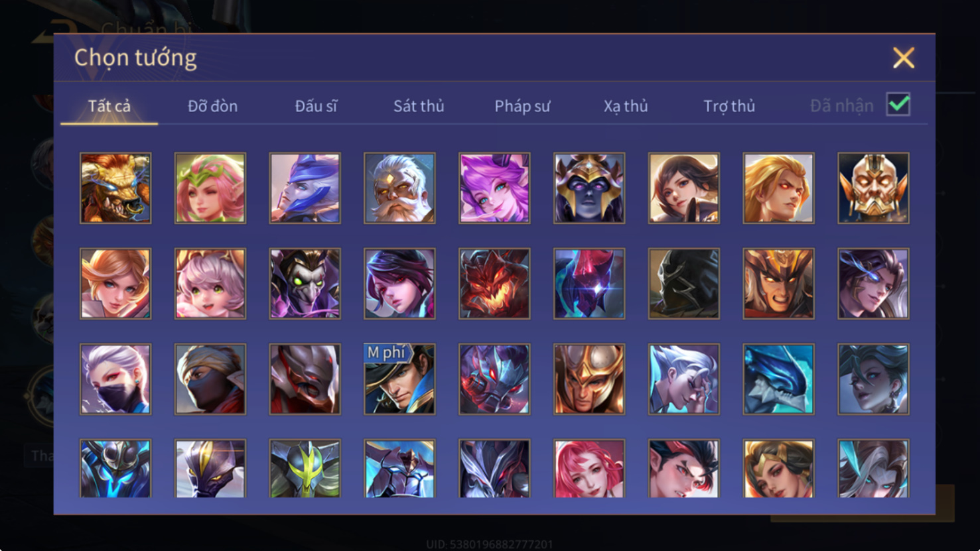Screen dimensions: 980x551
Task: Select the golden bull beast hero portrait
Action: (115, 188)
